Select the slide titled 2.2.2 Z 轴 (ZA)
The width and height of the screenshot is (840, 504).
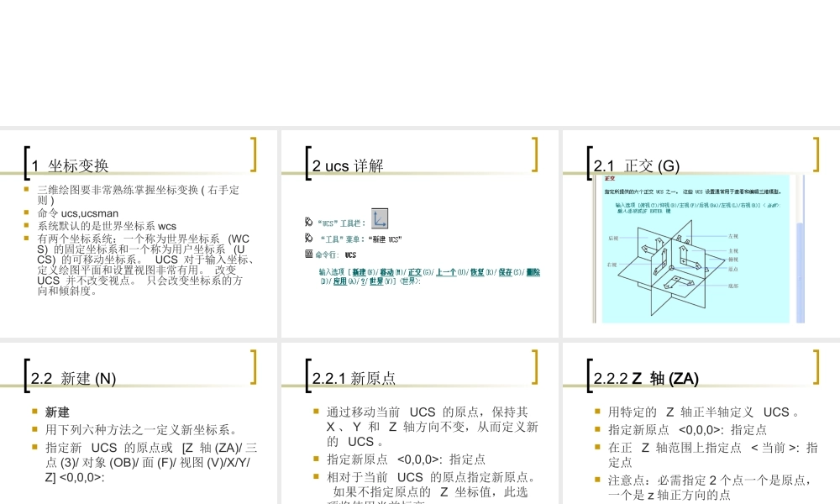[x=701, y=423]
